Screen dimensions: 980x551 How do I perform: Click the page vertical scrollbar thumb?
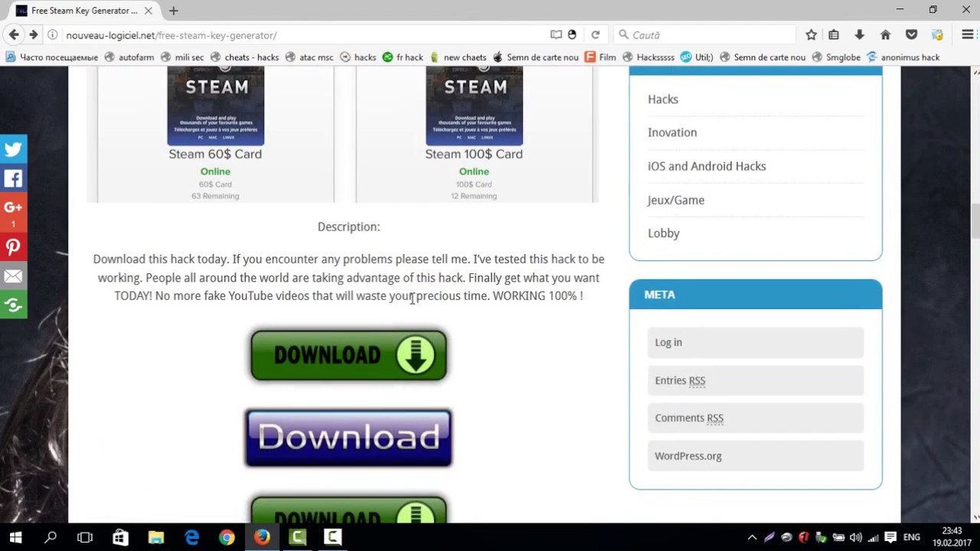(x=975, y=222)
